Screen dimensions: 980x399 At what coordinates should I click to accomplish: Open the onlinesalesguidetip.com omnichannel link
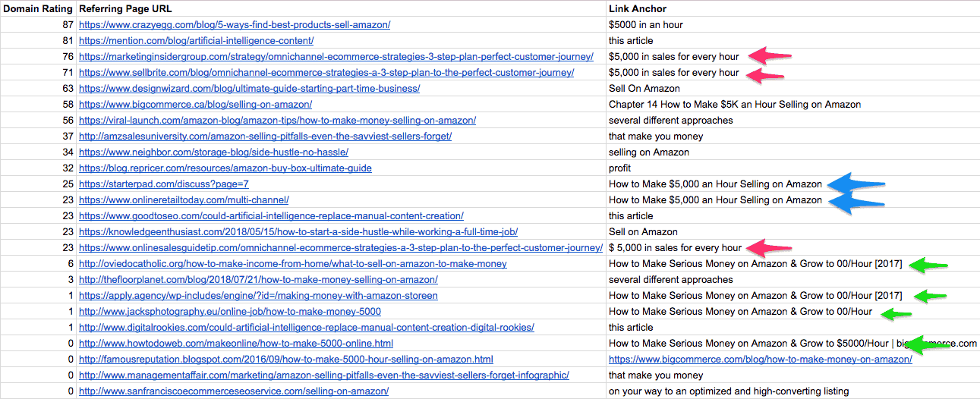point(341,247)
